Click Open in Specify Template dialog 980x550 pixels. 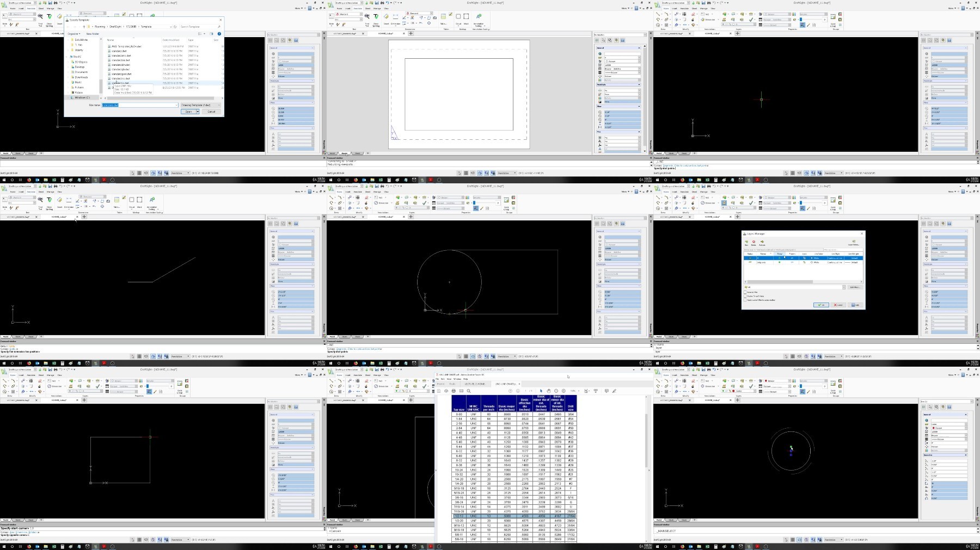click(188, 112)
